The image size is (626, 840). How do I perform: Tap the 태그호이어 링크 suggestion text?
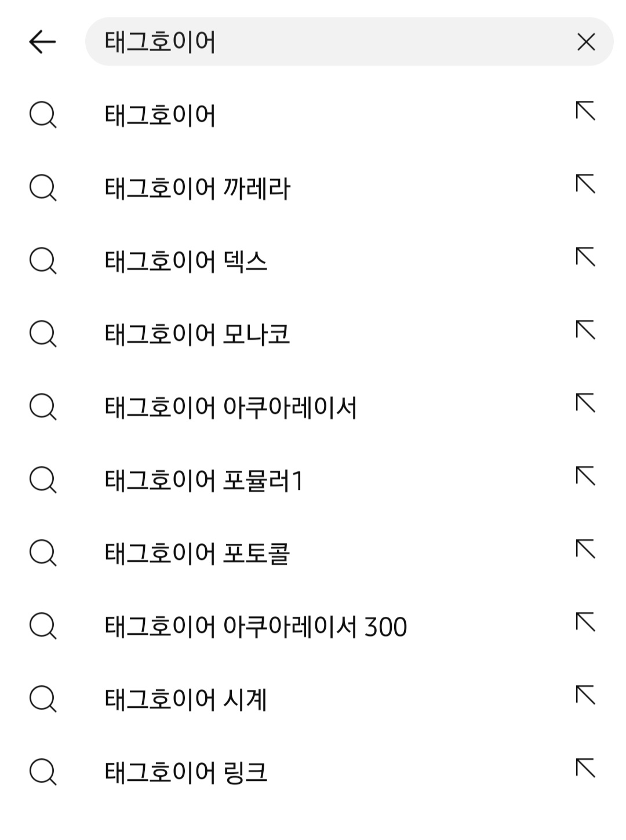(185, 773)
